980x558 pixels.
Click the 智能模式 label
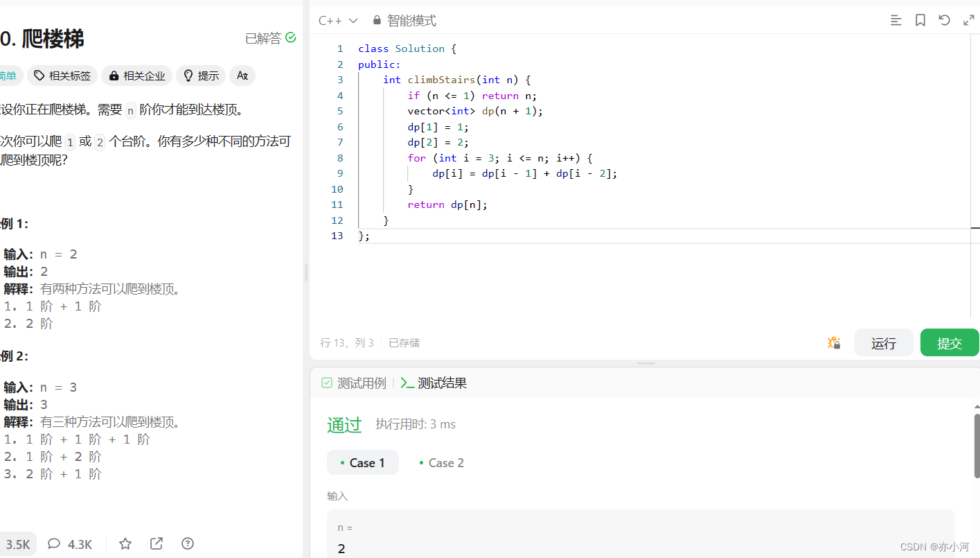(412, 21)
